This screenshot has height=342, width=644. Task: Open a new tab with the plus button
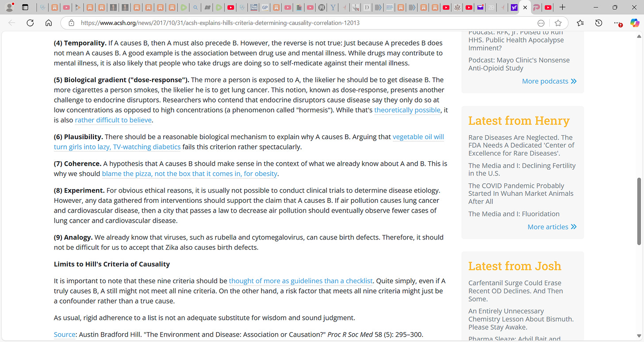pos(562,8)
